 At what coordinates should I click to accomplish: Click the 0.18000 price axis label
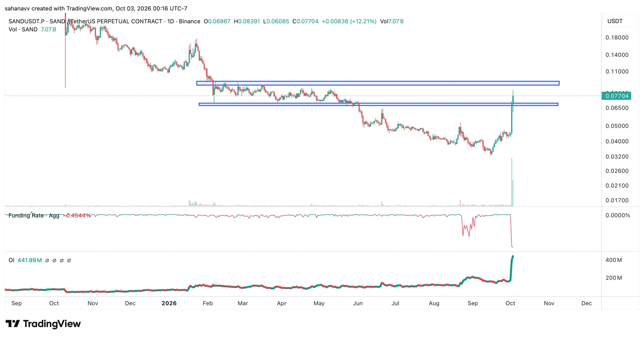[x=617, y=37]
